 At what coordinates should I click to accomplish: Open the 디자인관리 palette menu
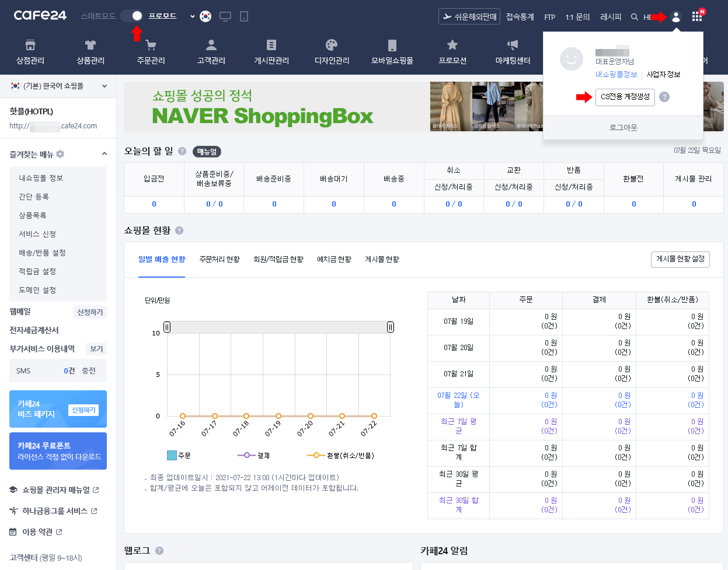332,52
